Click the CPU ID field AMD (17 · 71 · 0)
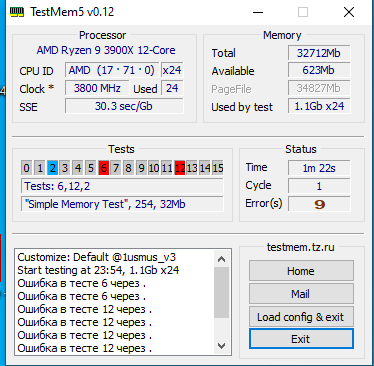Viewport: 374px width, 366px height. (112, 70)
